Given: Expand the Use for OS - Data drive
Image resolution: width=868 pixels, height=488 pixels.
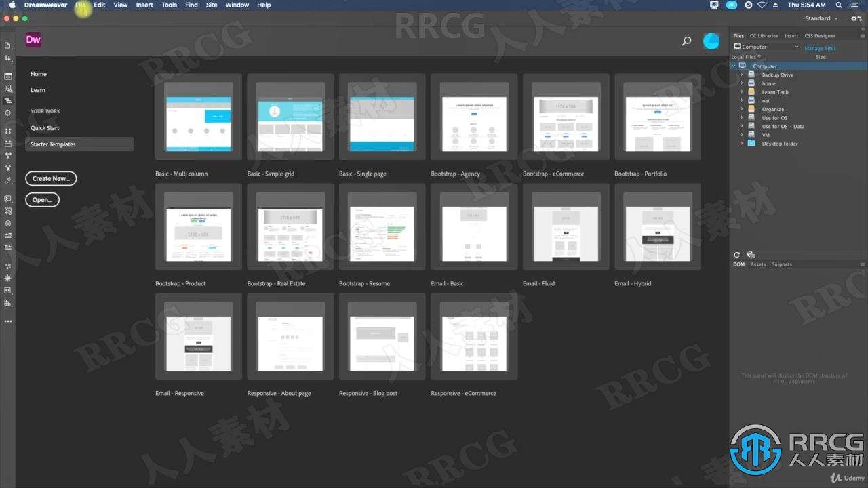Looking at the screenshot, I should tap(741, 126).
